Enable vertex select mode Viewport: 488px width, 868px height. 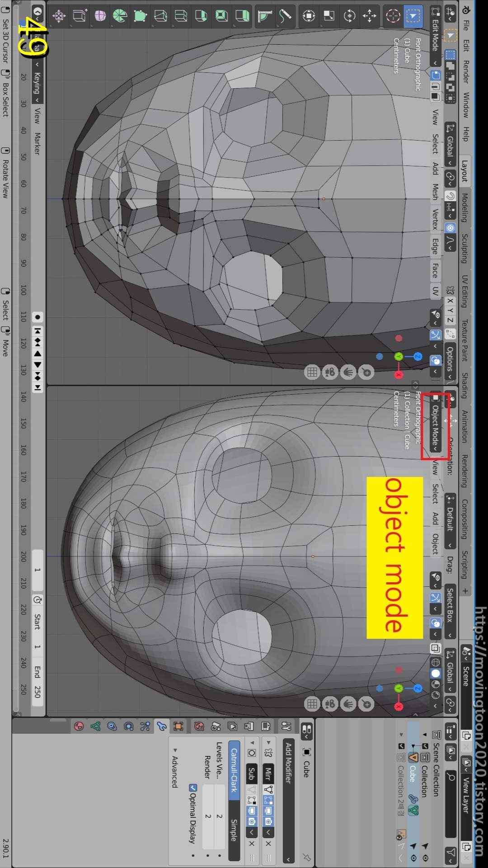tap(436, 75)
